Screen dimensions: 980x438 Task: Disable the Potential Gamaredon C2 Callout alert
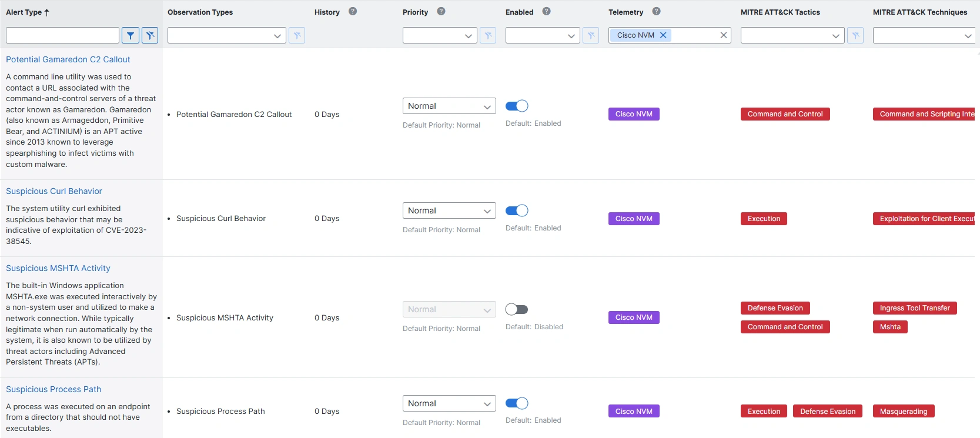point(517,106)
